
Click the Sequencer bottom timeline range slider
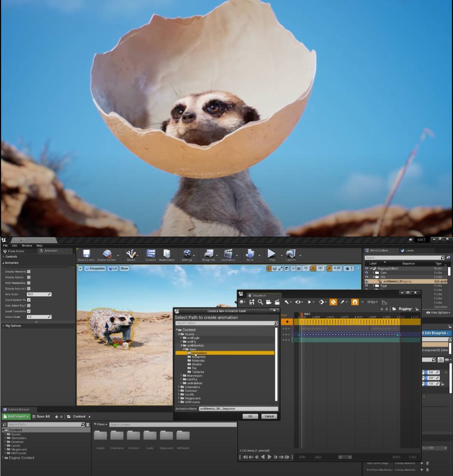[345, 457]
